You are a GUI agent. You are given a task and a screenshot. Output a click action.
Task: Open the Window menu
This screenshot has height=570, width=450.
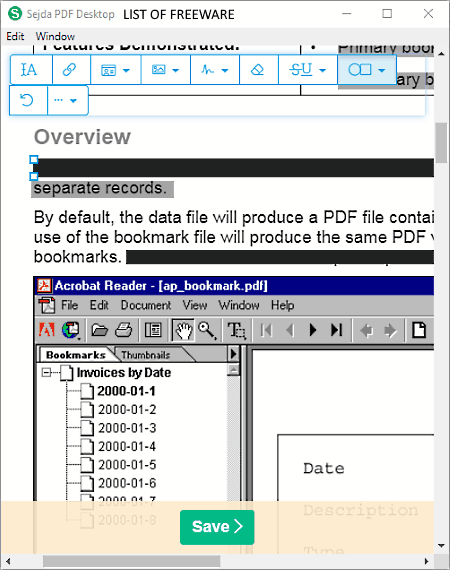point(55,36)
